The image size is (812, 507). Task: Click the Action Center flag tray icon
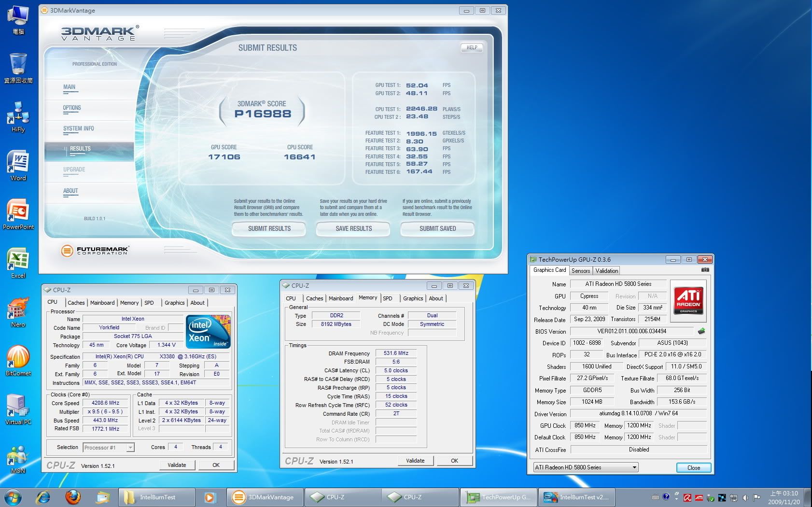(x=756, y=497)
